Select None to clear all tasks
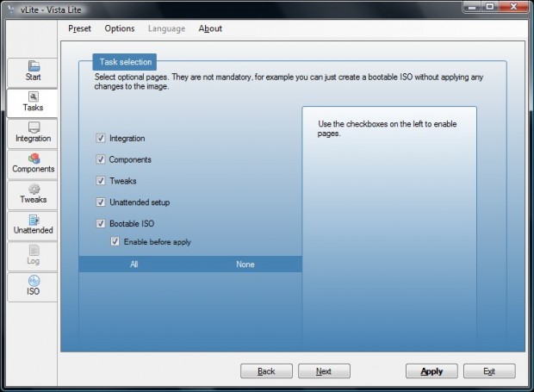Image resolution: width=534 pixels, height=392 pixels. point(245,264)
